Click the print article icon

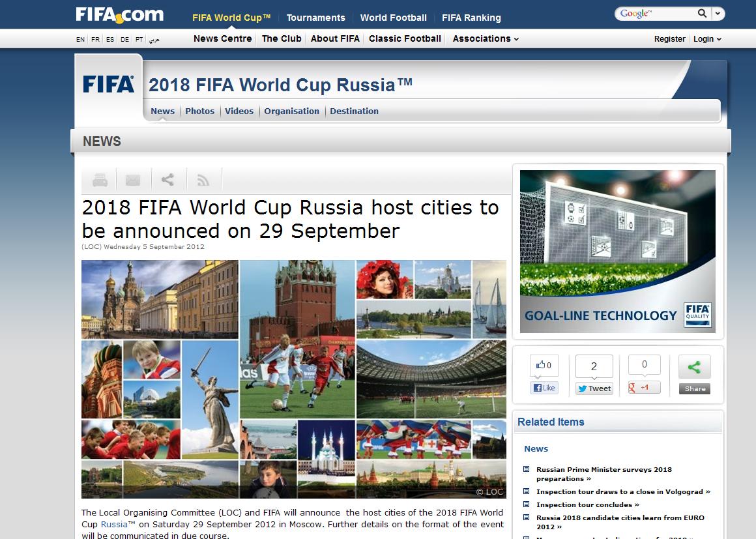click(99, 180)
